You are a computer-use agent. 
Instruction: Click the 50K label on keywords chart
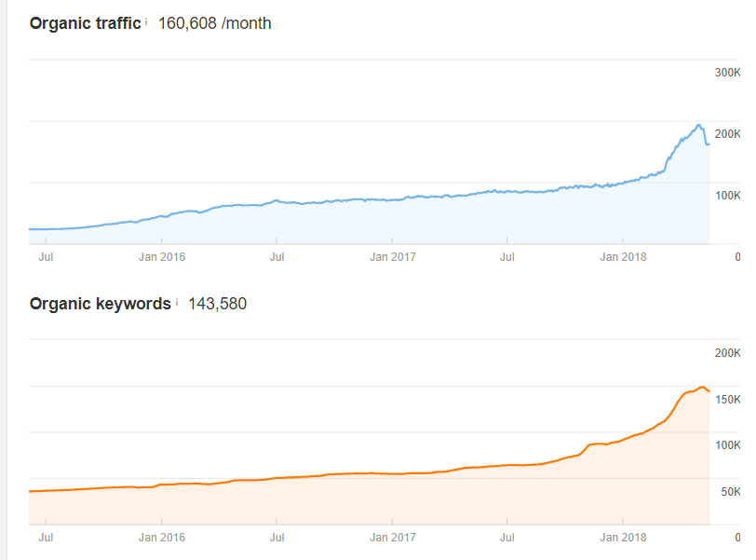[x=731, y=491]
